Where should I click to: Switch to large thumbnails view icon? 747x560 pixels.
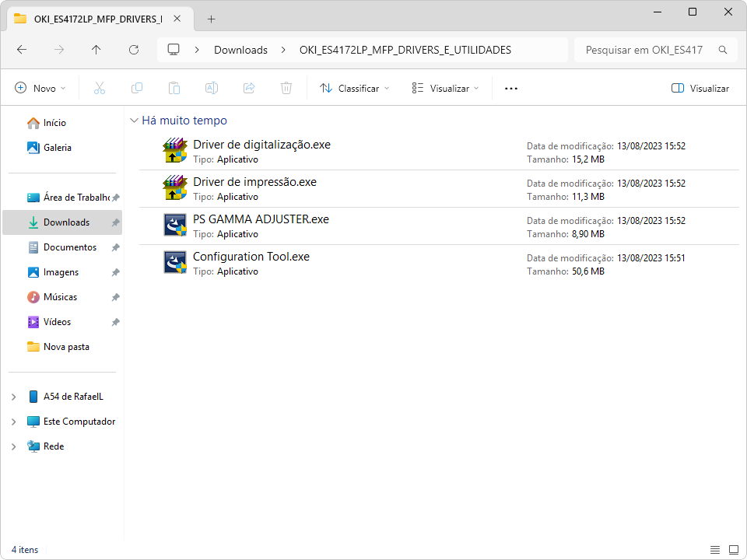(734, 550)
